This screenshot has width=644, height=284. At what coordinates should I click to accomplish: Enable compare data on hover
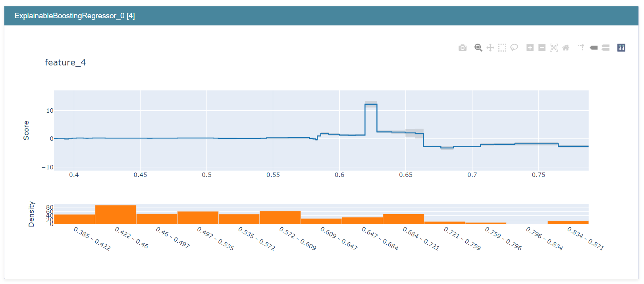605,48
